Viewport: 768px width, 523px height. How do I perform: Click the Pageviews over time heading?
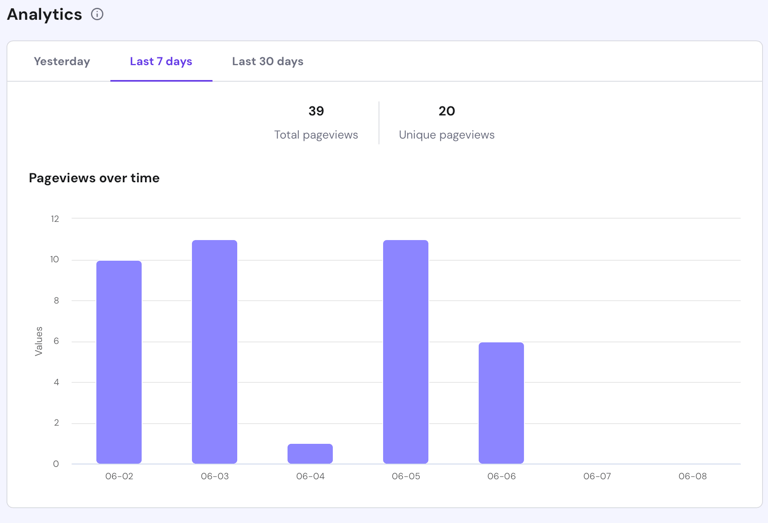pos(94,178)
